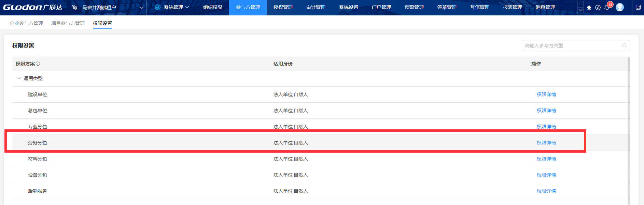Open the 组织权限 menu
The image size is (644, 205).
[213, 7]
